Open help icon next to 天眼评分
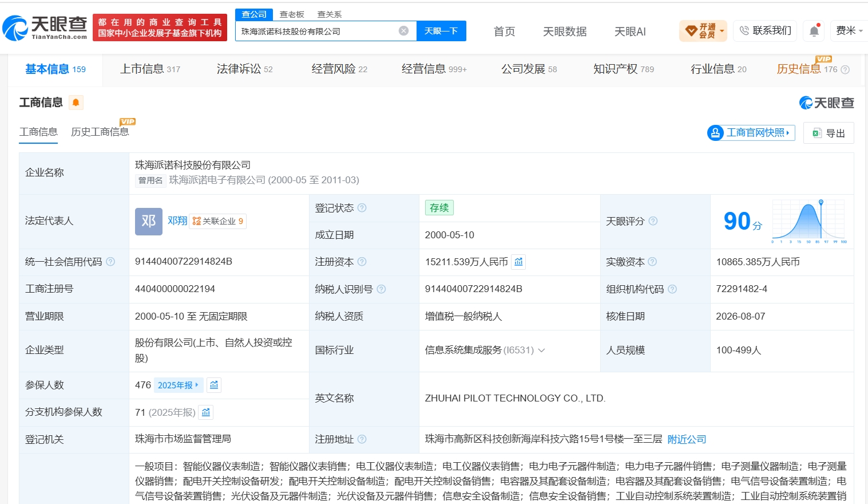868x504 pixels. [653, 221]
